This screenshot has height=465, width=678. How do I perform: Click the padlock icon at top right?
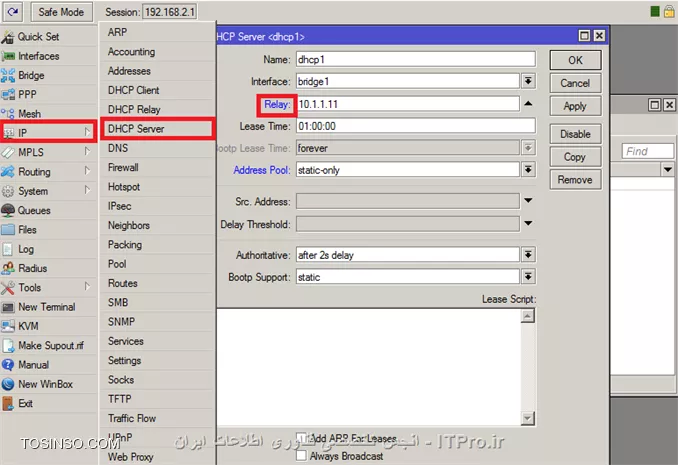click(x=669, y=12)
